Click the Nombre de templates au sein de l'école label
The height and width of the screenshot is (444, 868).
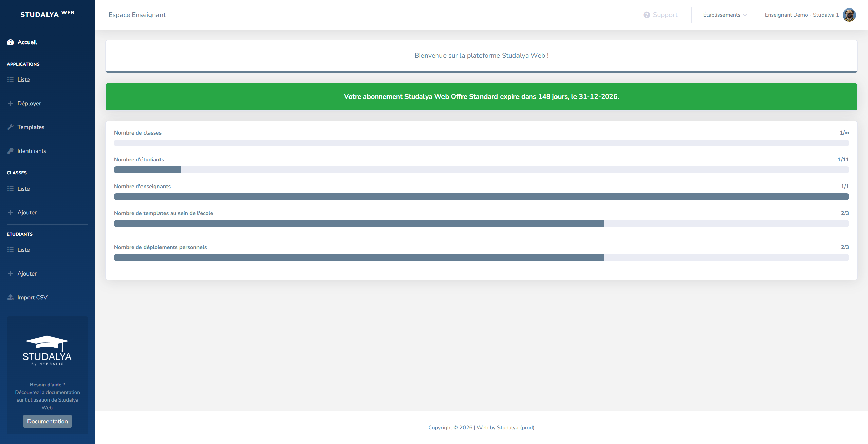164,213
